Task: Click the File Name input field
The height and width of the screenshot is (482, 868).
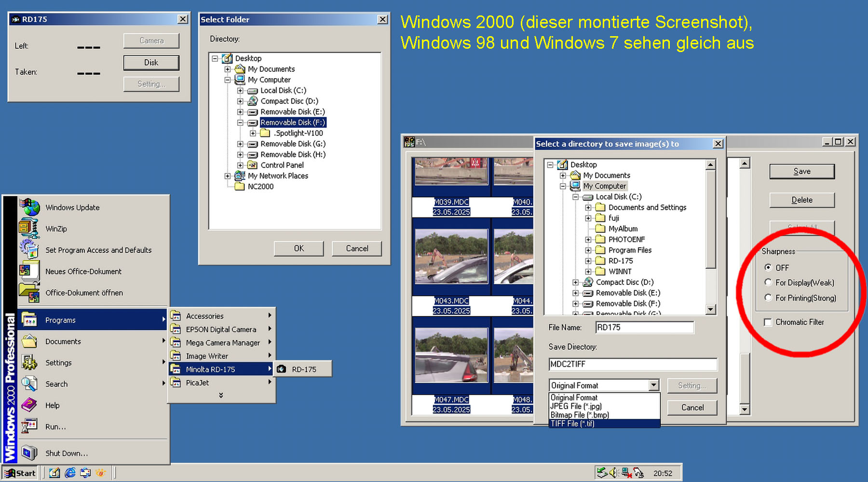Action: (x=645, y=327)
